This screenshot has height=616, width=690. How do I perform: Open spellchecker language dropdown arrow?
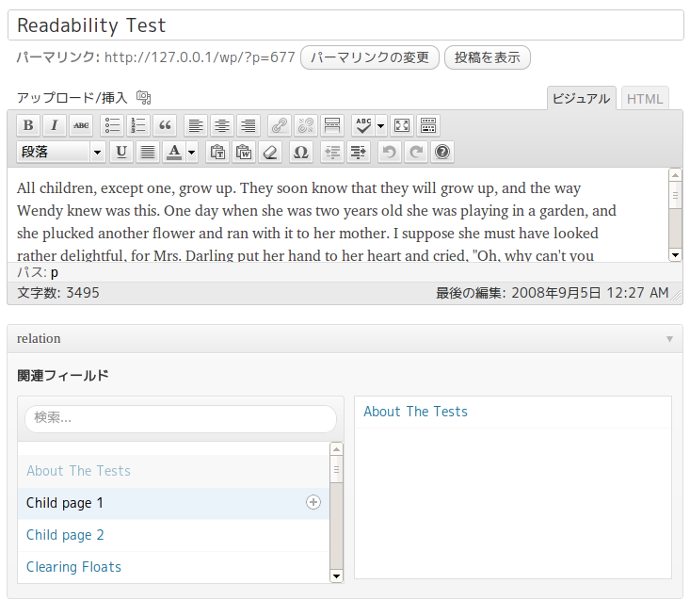coord(381,125)
